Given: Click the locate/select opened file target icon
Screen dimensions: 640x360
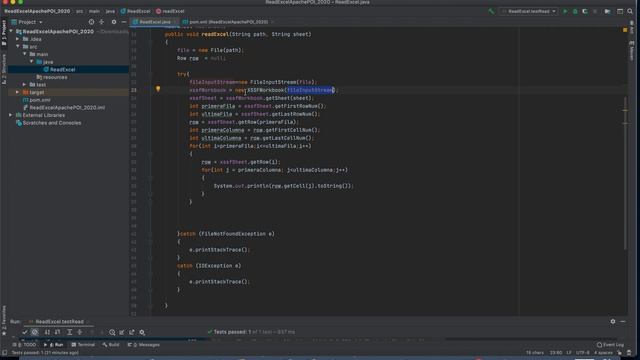Looking at the screenshot, I should pyautogui.click(x=91, y=22).
